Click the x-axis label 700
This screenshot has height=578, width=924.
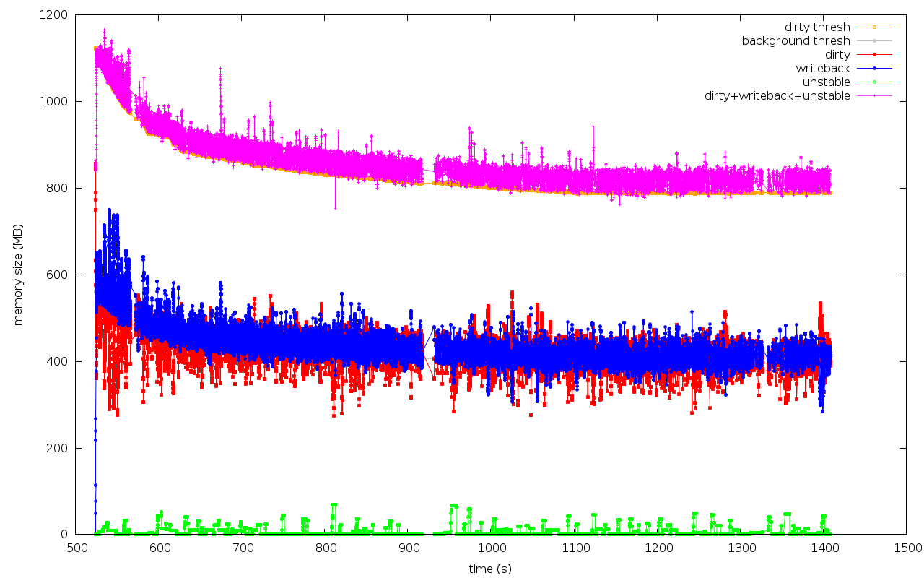(x=243, y=548)
